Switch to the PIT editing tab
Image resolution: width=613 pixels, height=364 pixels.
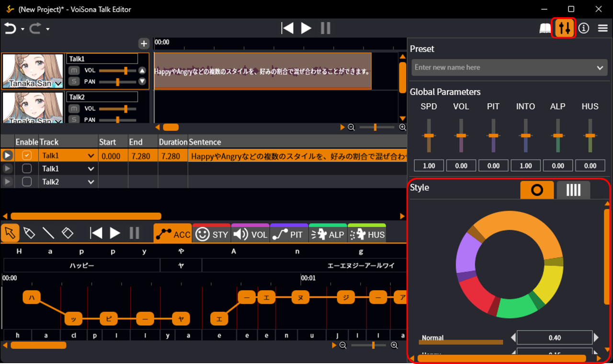click(x=289, y=234)
